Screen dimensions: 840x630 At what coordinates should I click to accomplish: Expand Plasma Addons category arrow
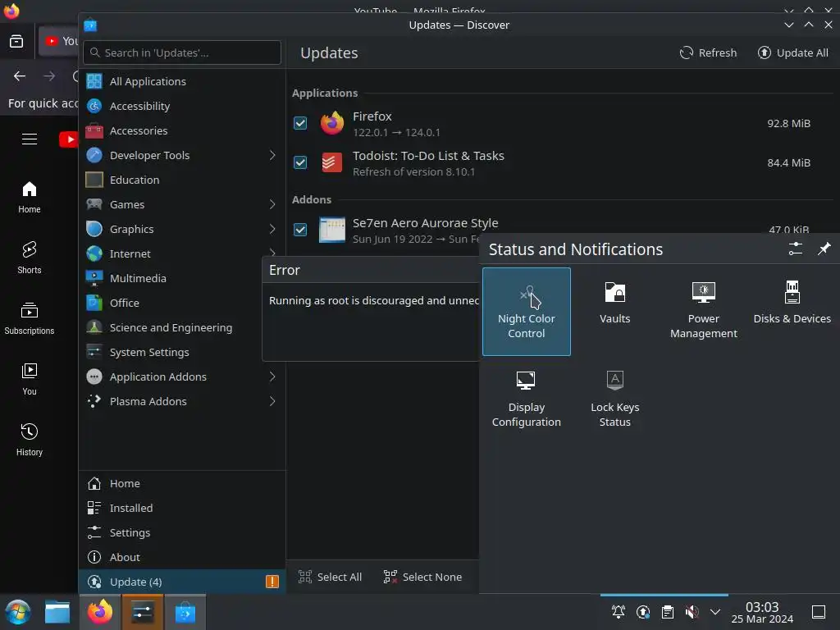click(x=272, y=402)
